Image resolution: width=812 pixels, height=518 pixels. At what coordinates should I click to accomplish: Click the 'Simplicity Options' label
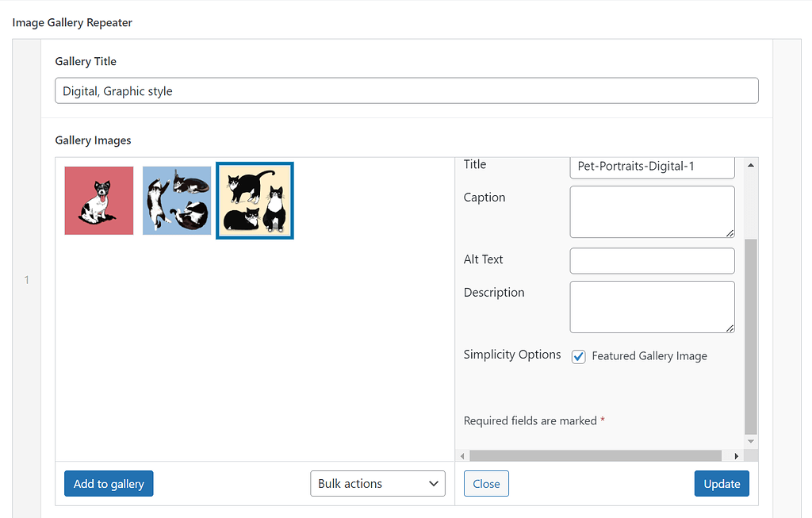point(512,355)
